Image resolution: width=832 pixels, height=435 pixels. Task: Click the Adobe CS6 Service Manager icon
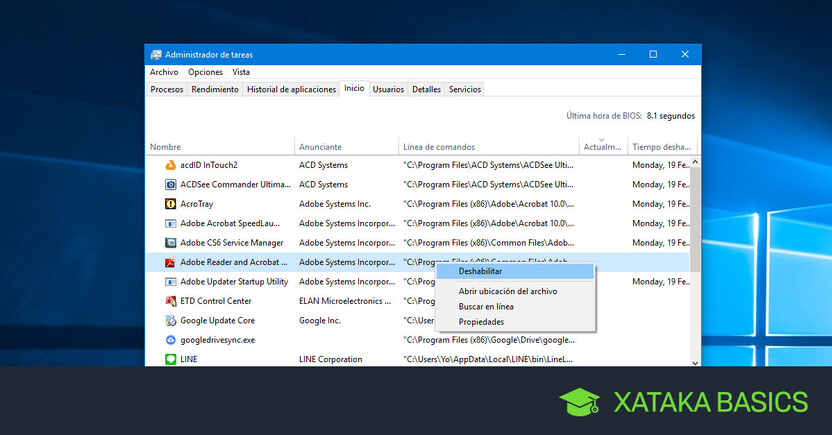click(171, 243)
